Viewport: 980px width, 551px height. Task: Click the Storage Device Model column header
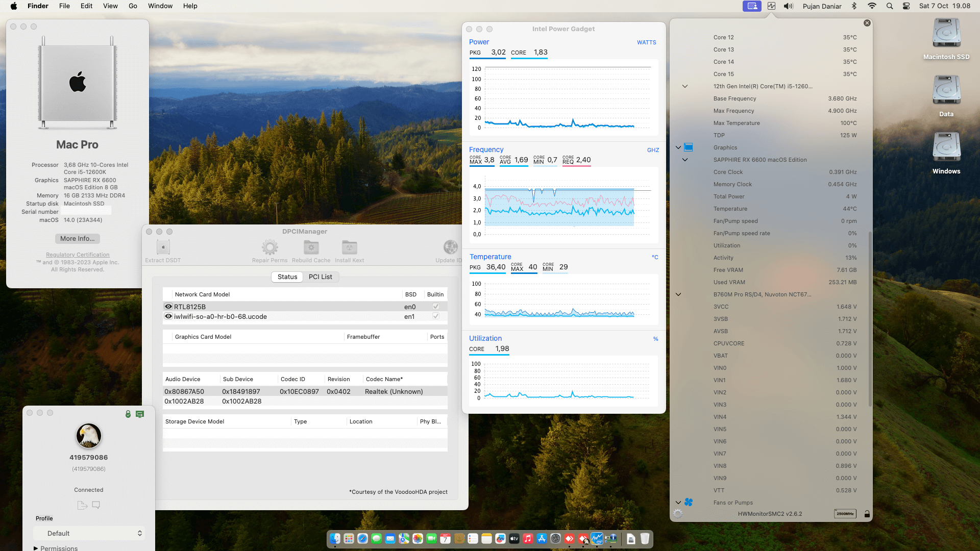227,421
